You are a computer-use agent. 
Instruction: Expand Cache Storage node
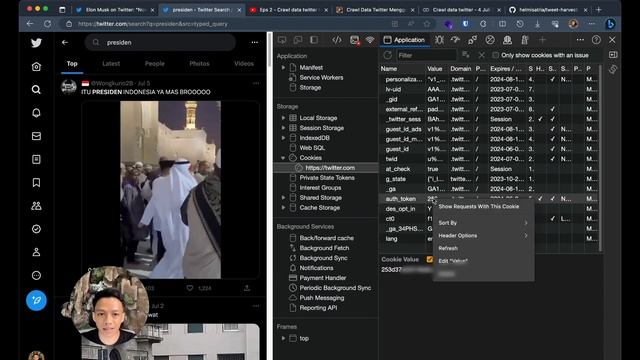pos(283,208)
